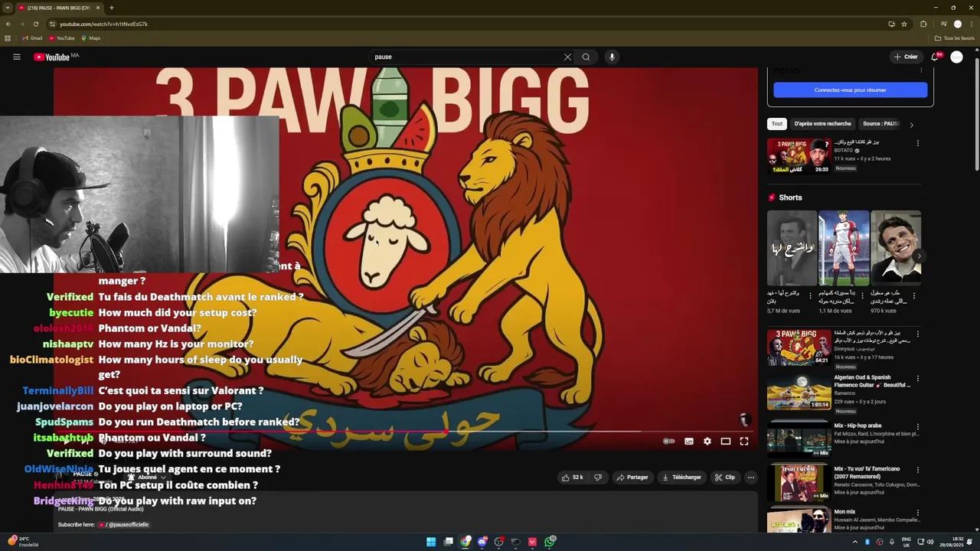Screen dimensions: 980x551
Task: Open more actions ellipsis below video
Action: tap(750, 478)
